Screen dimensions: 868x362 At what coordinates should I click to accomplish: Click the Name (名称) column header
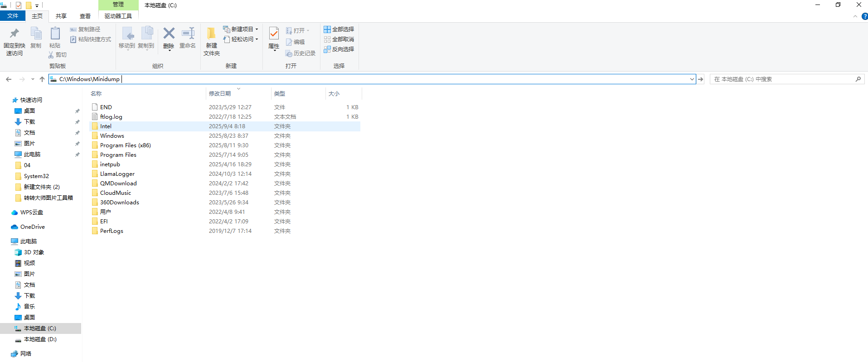(x=96, y=94)
